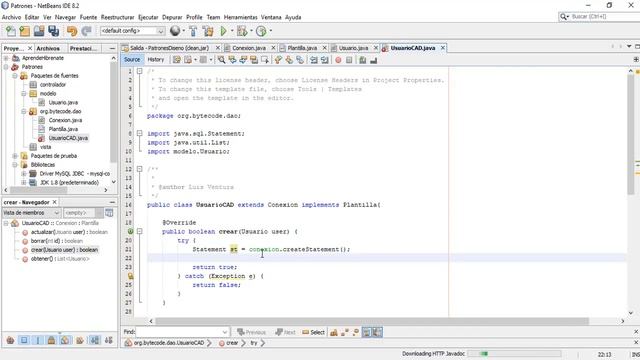Collapse the Patrones project node
Image resolution: width=640 pixels, height=360 pixels.
pos(6,67)
